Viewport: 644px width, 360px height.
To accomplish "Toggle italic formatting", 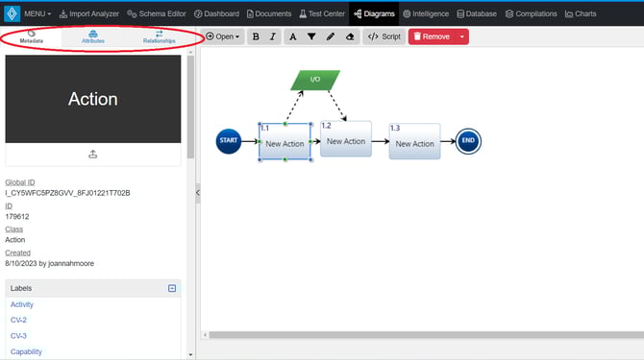I will pyautogui.click(x=273, y=36).
